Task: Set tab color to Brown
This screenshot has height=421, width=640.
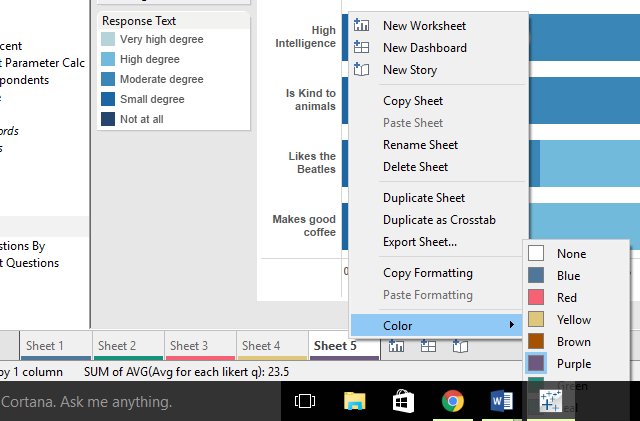Action: tap(573, 342)
